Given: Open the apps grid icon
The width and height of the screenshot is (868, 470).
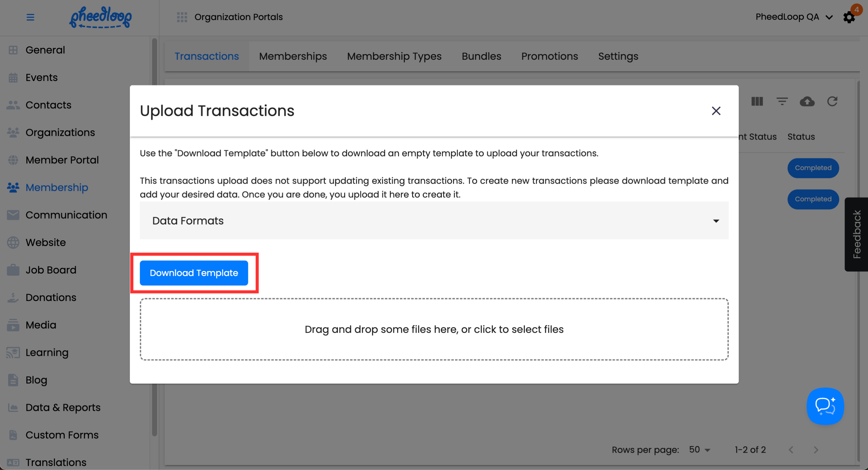Looking at the screenshot, I should [x=182, y=17].
